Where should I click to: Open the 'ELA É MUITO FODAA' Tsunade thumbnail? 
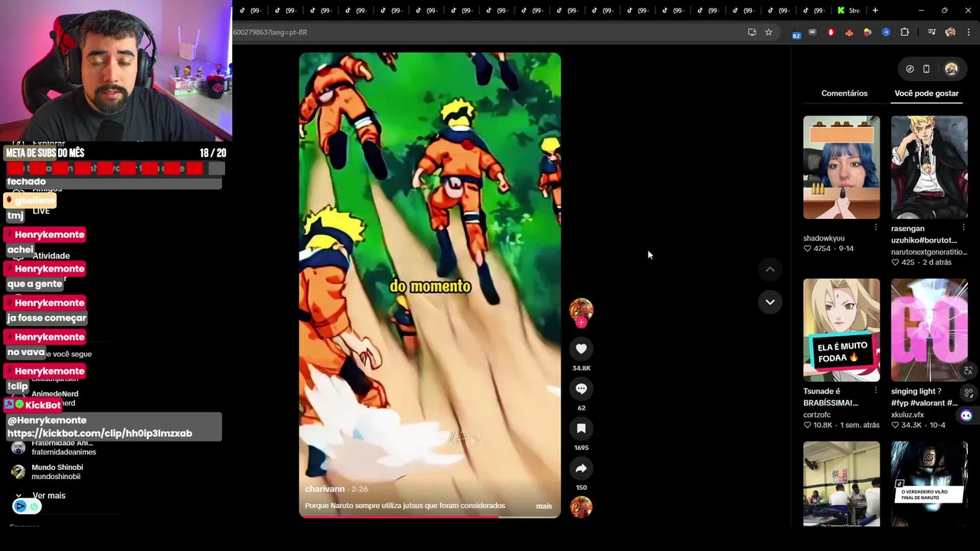point(841,330)
